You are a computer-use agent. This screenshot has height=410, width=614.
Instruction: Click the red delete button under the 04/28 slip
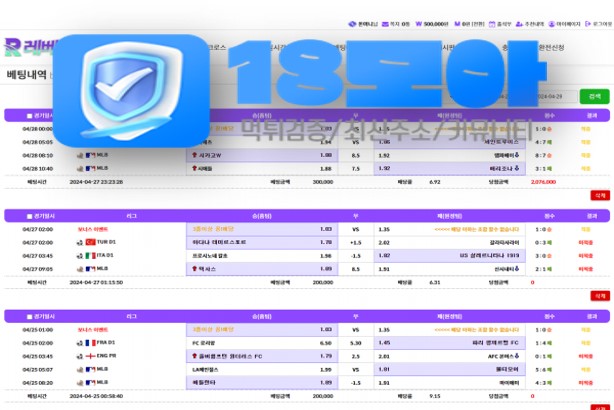[600, 195]
